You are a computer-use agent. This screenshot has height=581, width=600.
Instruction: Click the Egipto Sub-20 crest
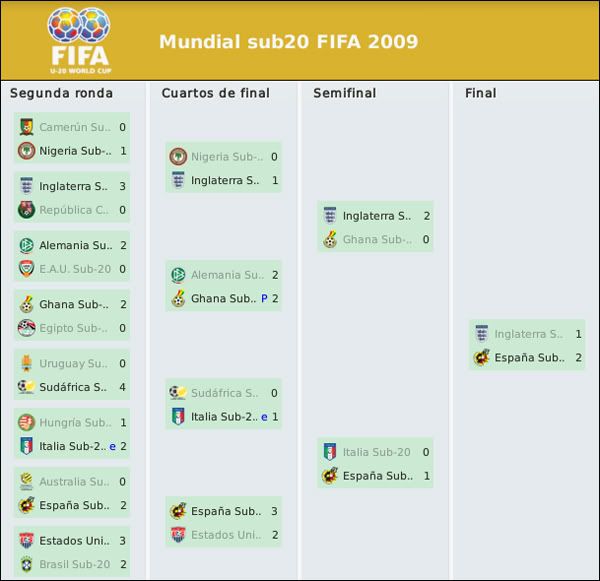click(26, 328)
